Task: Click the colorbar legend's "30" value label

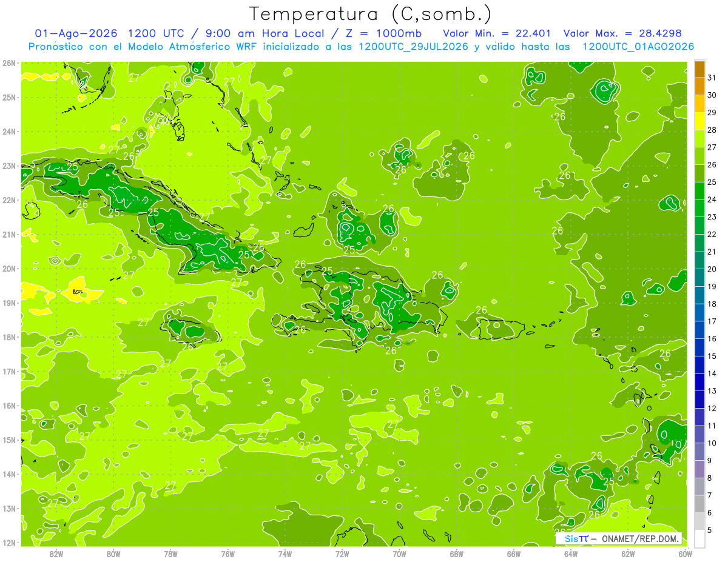Action: 712,95
